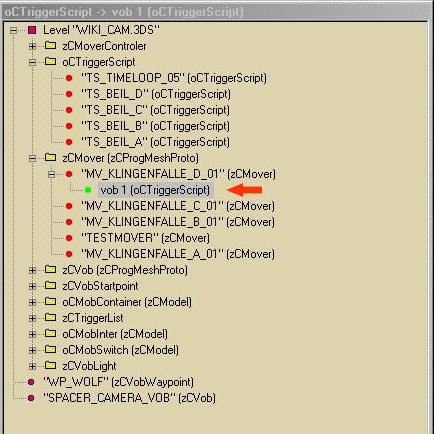
Task: Select "SPACER_CAMERA_VOB" (zCVob) entry
Action: pos(129,398)
